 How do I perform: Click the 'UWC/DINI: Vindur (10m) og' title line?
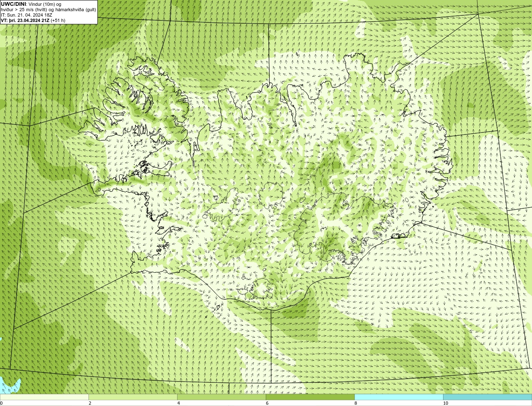(x=31, y=4)
